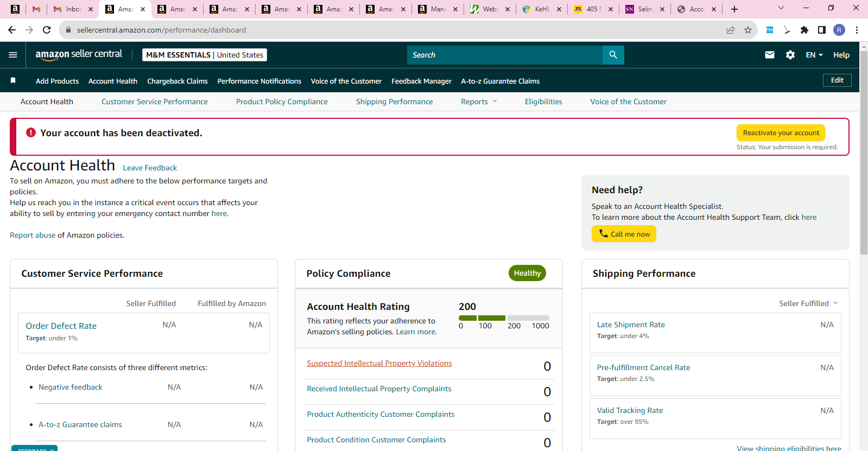Switch to the Inbox tab
The height and width of the screenshot is (451, 868).
[x=73, y=9]
